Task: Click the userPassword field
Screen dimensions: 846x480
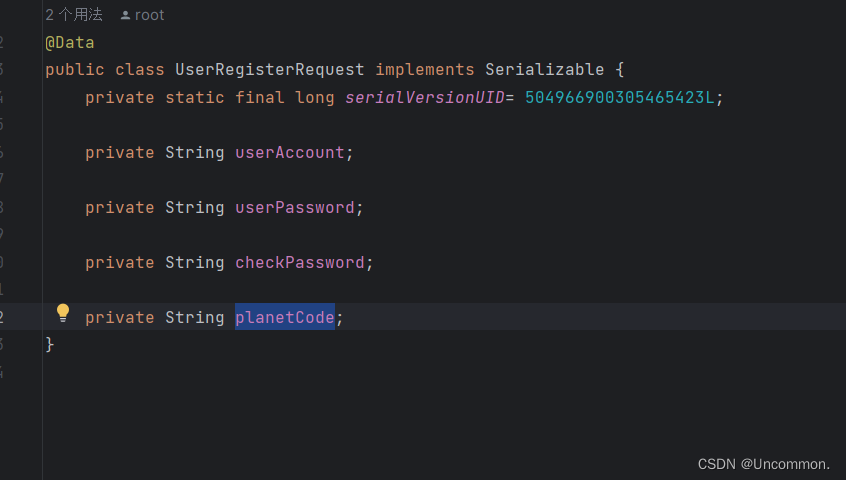Action: click(x=295, y=208)
